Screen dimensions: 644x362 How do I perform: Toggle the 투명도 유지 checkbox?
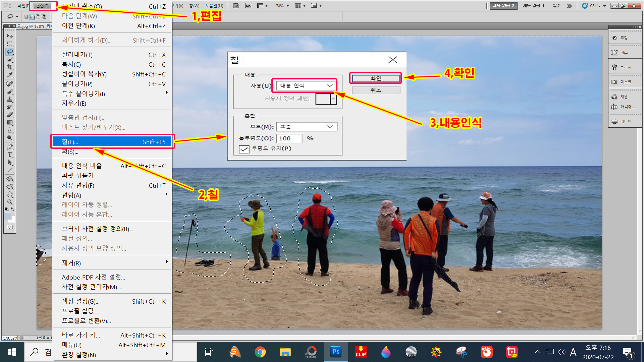tap(244, 149)
